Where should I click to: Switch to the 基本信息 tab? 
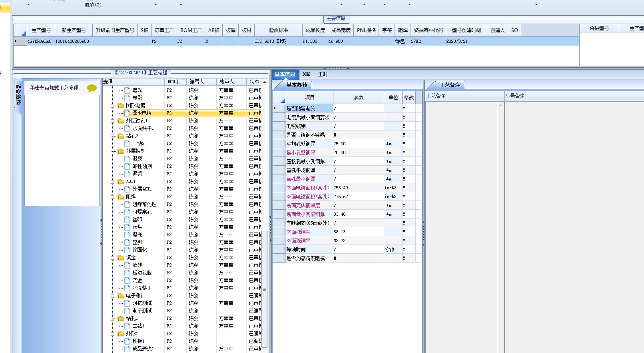point(285,74)
